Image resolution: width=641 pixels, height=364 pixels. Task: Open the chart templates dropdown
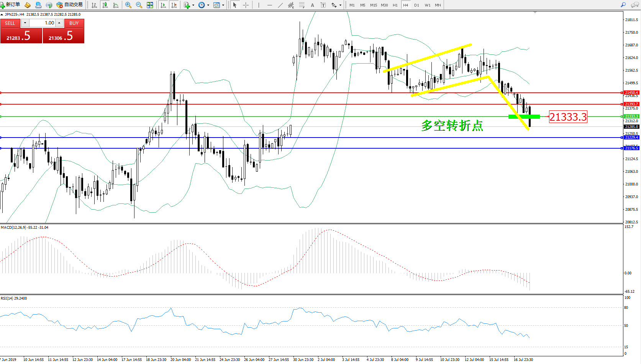[223, 5]
